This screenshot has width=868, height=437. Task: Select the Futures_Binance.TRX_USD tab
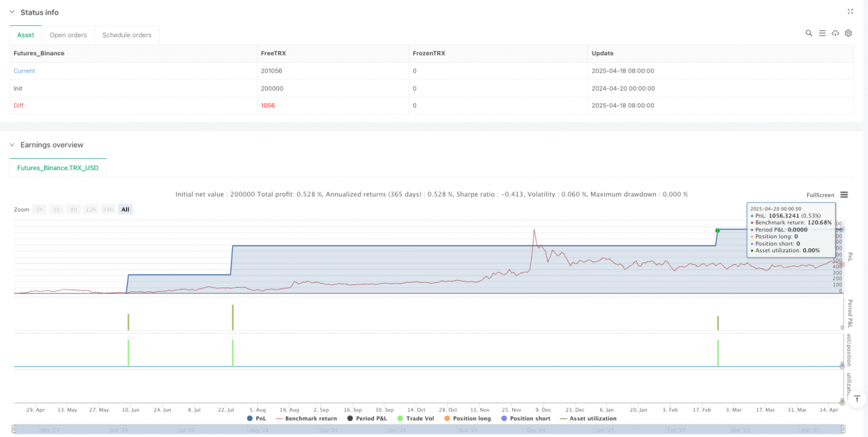point(58,167)
